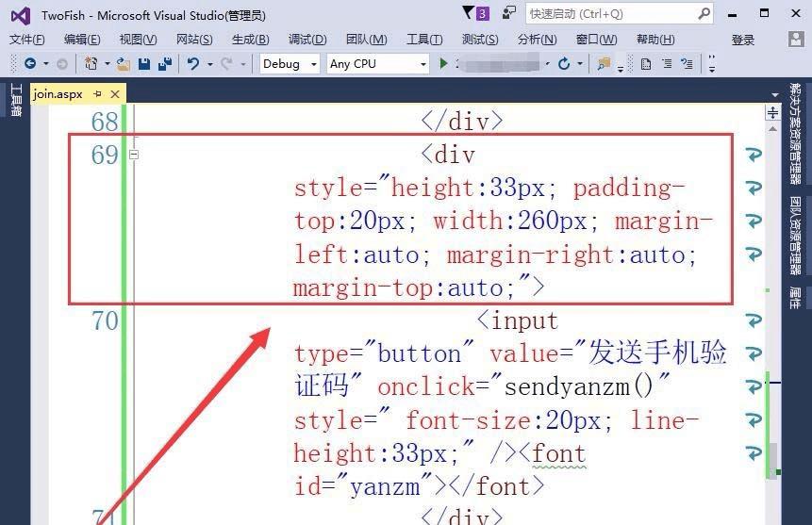Open the 工具(T) menu

[424, 40]
